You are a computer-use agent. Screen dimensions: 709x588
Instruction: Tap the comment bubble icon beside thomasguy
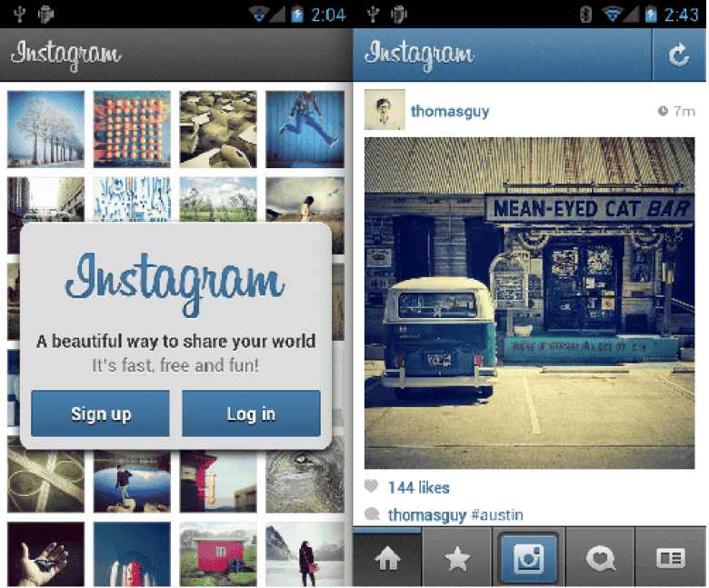click(x=372, y=514)
